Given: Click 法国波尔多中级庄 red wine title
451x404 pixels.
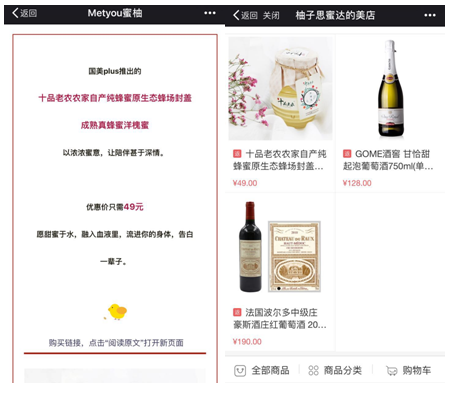Looking at the screenshot, I should tap(280, 318).
